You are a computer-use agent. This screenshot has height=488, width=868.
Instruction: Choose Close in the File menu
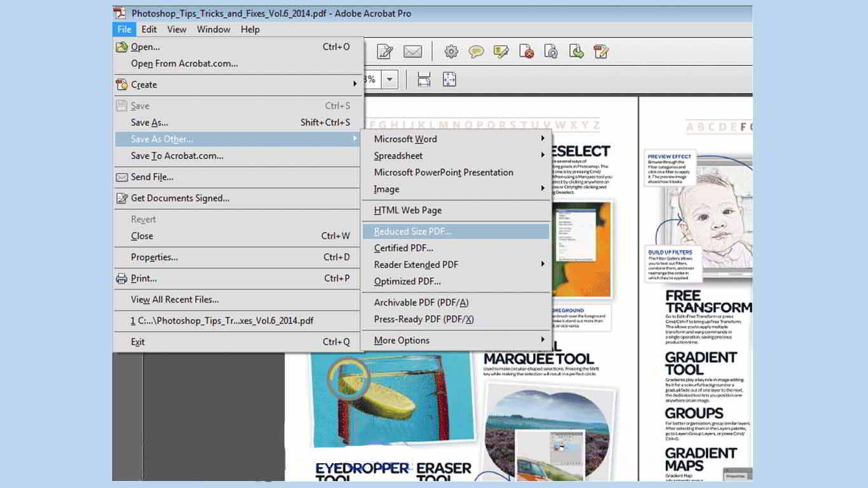(x=236, y=236)
